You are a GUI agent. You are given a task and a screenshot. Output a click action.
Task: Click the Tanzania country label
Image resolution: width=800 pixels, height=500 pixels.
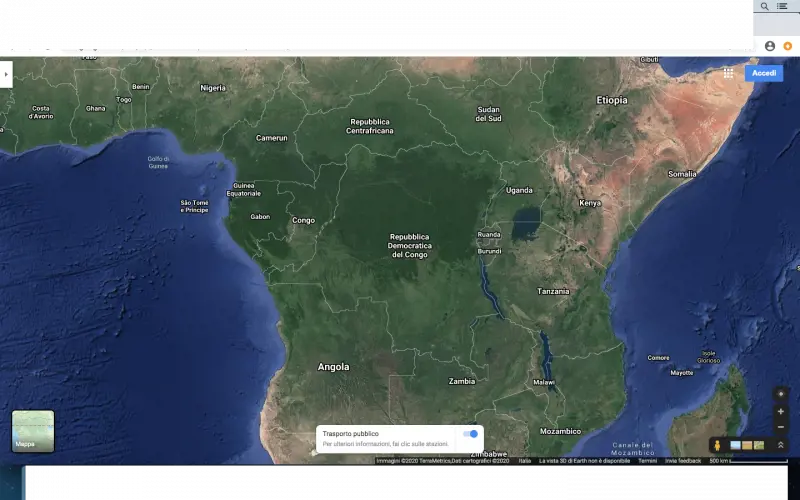click(553, 291)
